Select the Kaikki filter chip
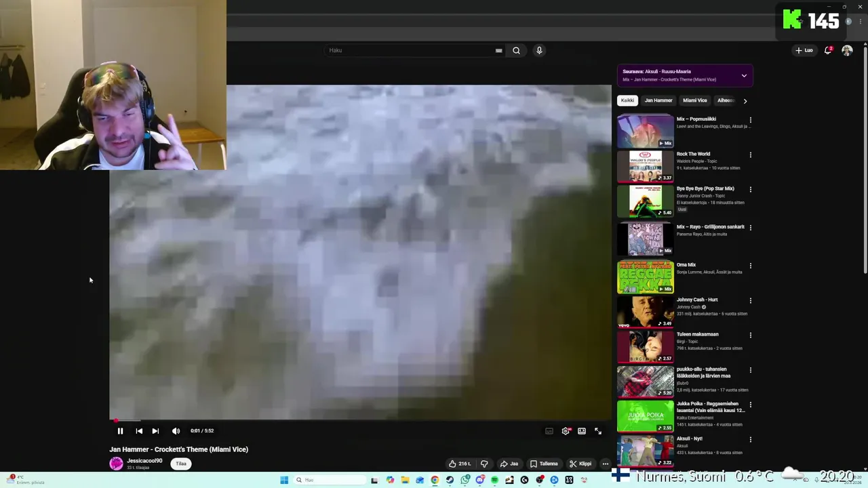 point(627,100)
